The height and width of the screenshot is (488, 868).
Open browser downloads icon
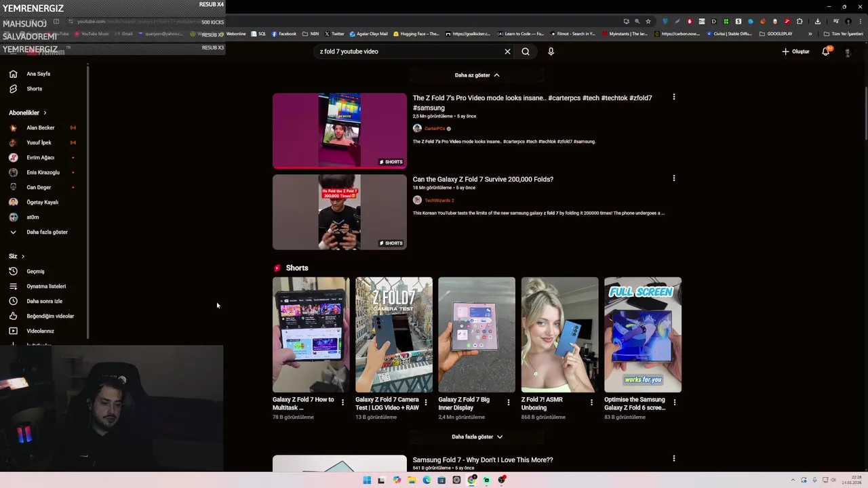[x=817, y=21]
